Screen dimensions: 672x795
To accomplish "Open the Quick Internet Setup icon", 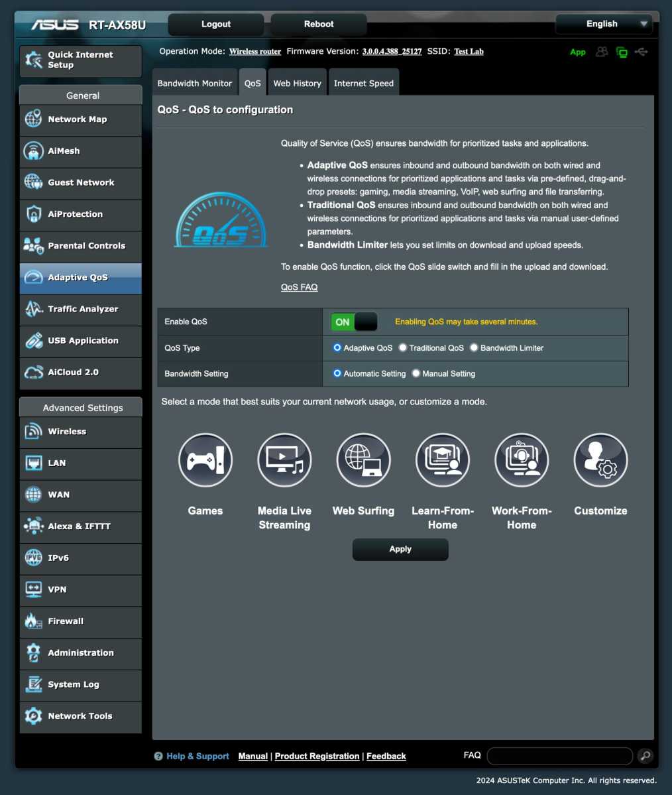I will (33, 60).
